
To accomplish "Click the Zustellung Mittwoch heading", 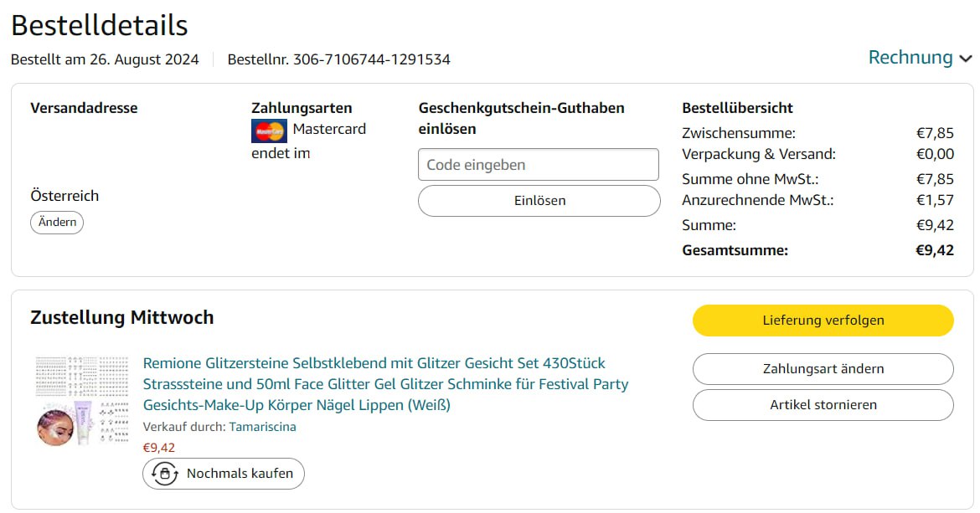I will [x=122, y=318].
